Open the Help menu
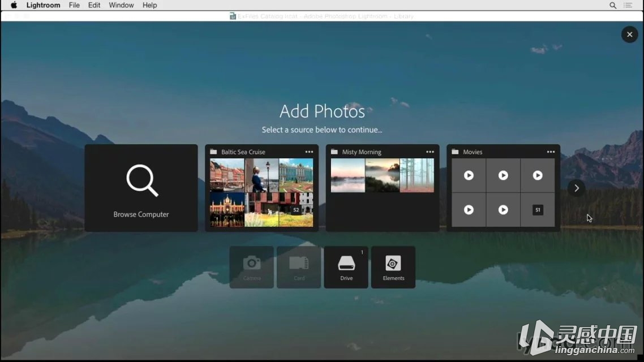 coord(149,5)
